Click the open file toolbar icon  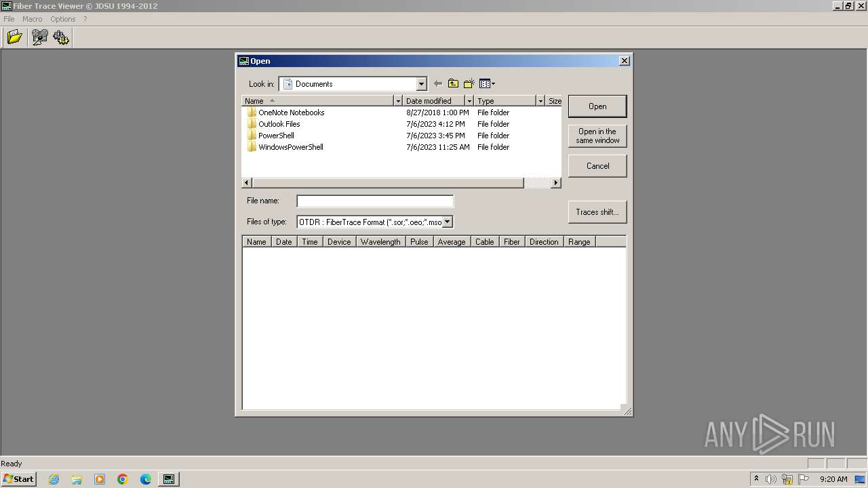(x=14, y=37)
